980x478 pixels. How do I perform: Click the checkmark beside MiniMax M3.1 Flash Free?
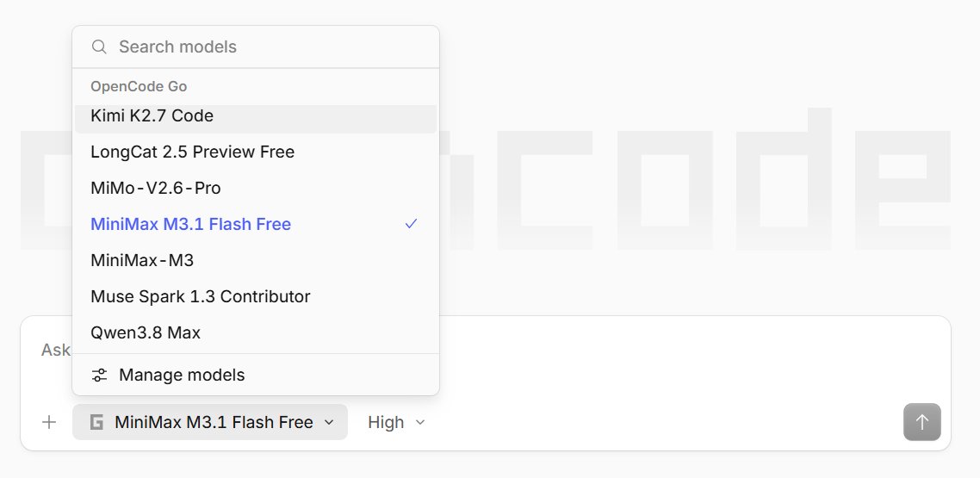(411, 224)
